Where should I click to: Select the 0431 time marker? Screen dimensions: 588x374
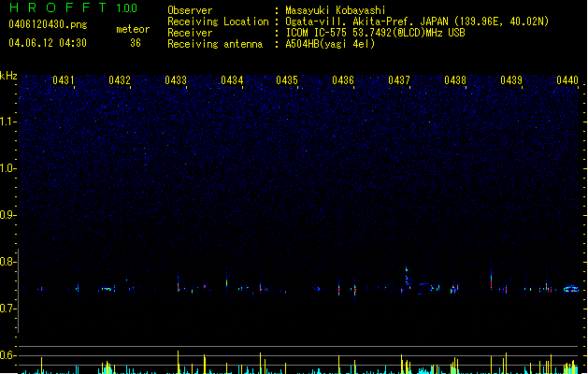pyautogui.click(x=63, y=80)
